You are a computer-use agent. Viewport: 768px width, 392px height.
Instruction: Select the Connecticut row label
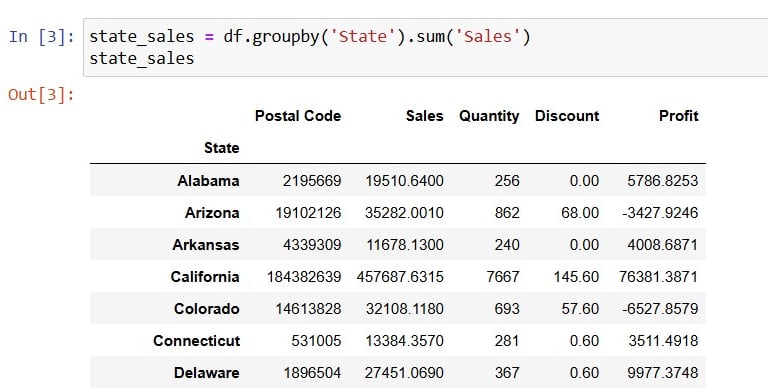pos(196,341)
